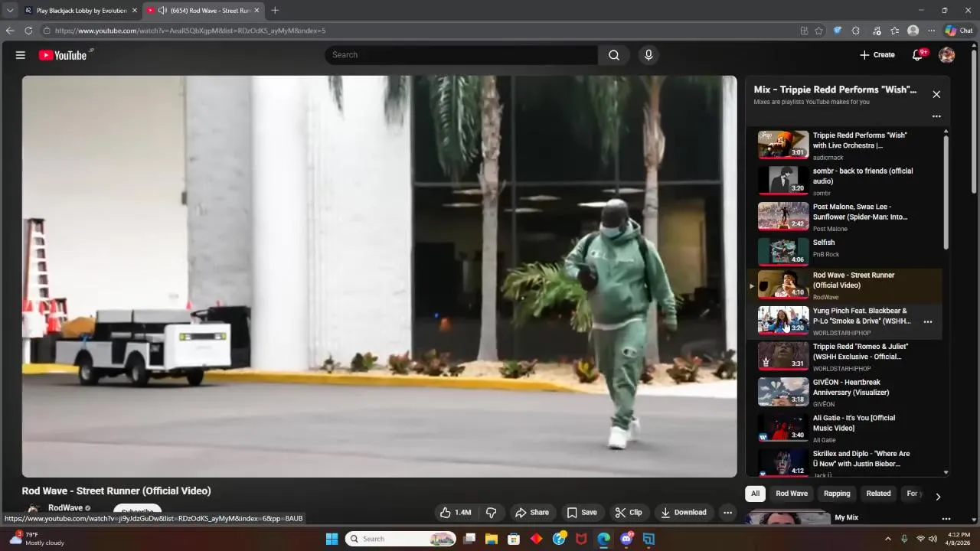
Task: Start voice search with the microphone
Action: point(648,55)
